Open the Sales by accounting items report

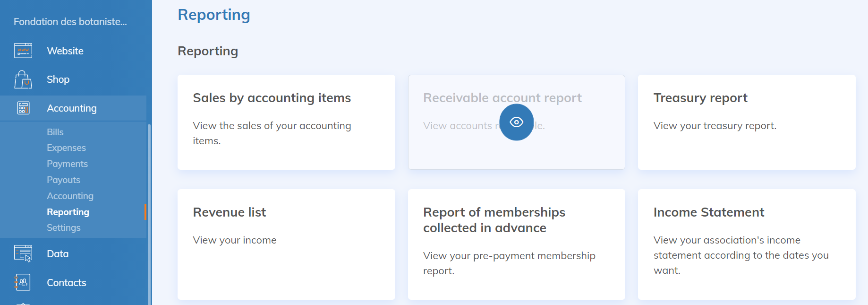(x=286, y=122)
